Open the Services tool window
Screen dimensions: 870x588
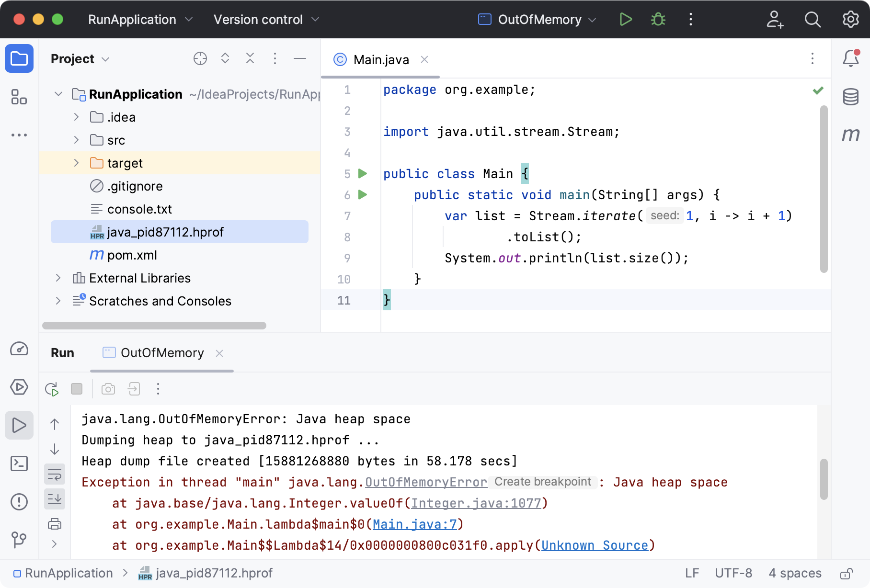pyautogui.click(x=19, y=387)
